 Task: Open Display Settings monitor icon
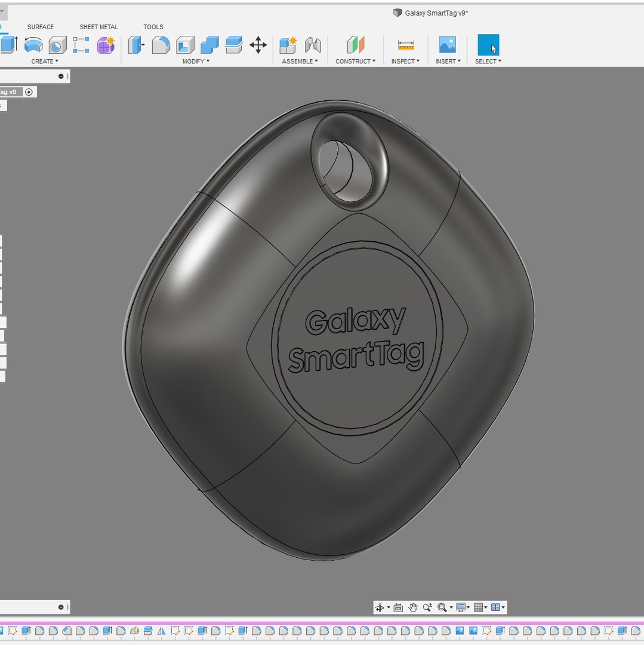tap(461, 607)
